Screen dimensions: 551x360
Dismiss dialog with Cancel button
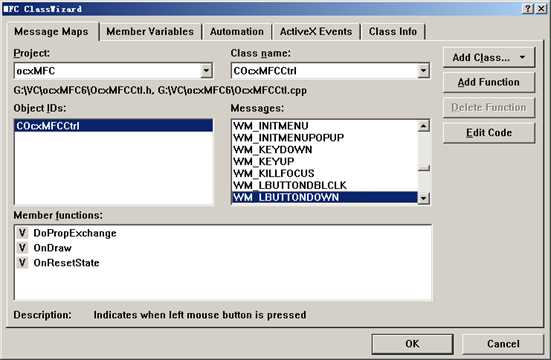[503, 344]
